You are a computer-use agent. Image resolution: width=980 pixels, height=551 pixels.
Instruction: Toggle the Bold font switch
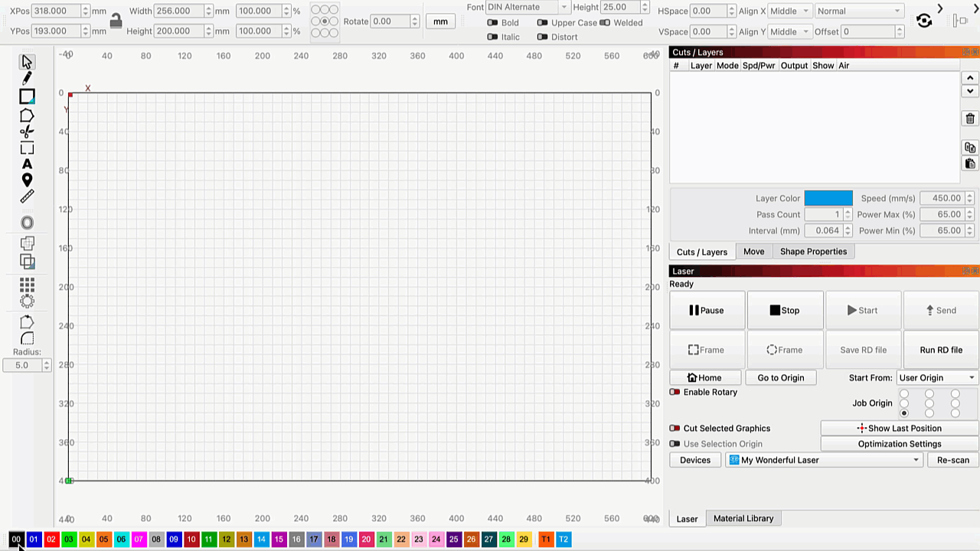(x=493, y=23)
